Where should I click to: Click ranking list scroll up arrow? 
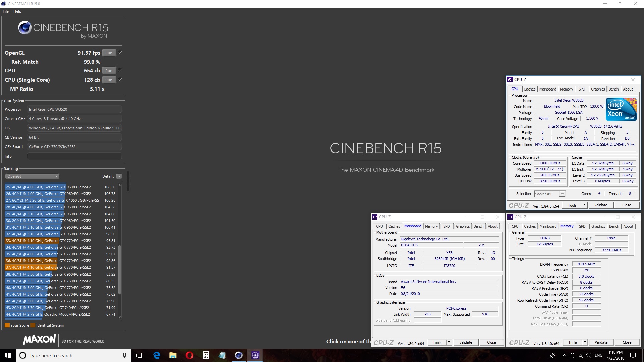120,185
